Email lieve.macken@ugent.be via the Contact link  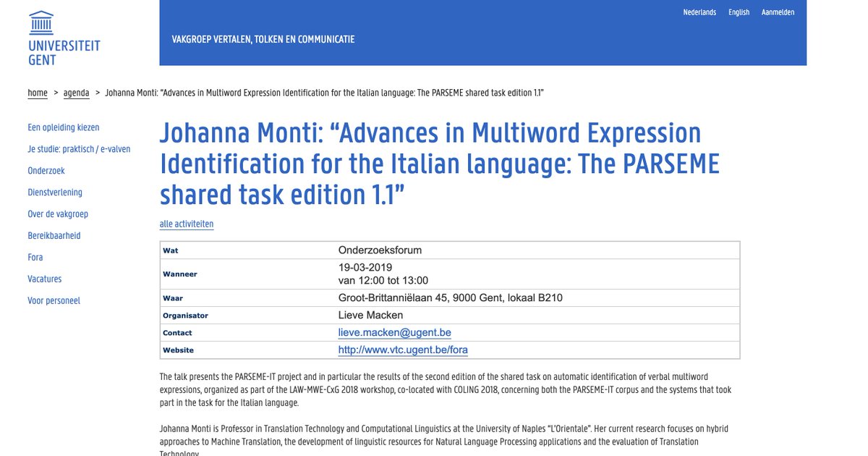click(x=394, y=332)
